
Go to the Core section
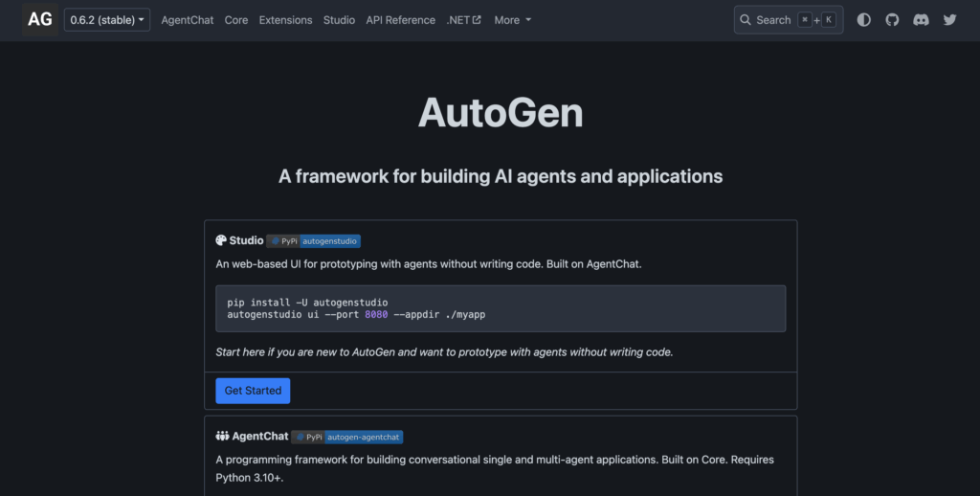tap(236, 20)
